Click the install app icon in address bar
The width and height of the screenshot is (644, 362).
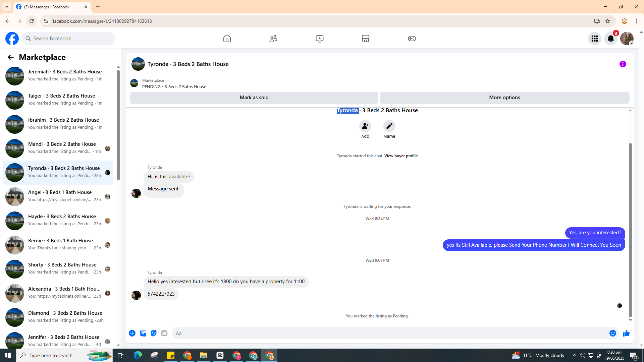coord(597,21)
